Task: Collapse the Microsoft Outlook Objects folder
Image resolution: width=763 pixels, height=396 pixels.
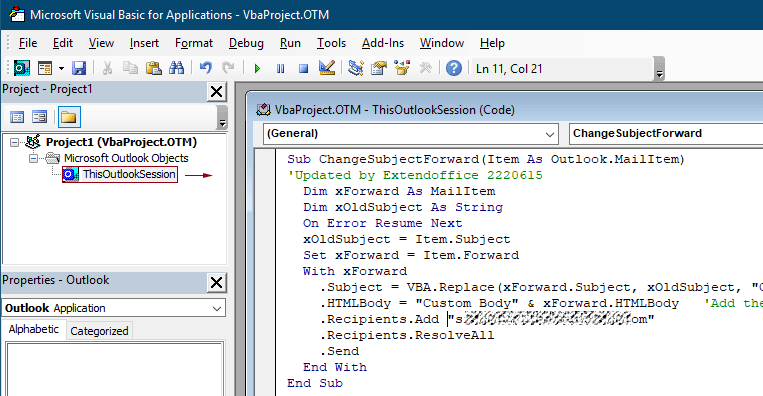Action: pyautogui.click(x=33, y=159)
